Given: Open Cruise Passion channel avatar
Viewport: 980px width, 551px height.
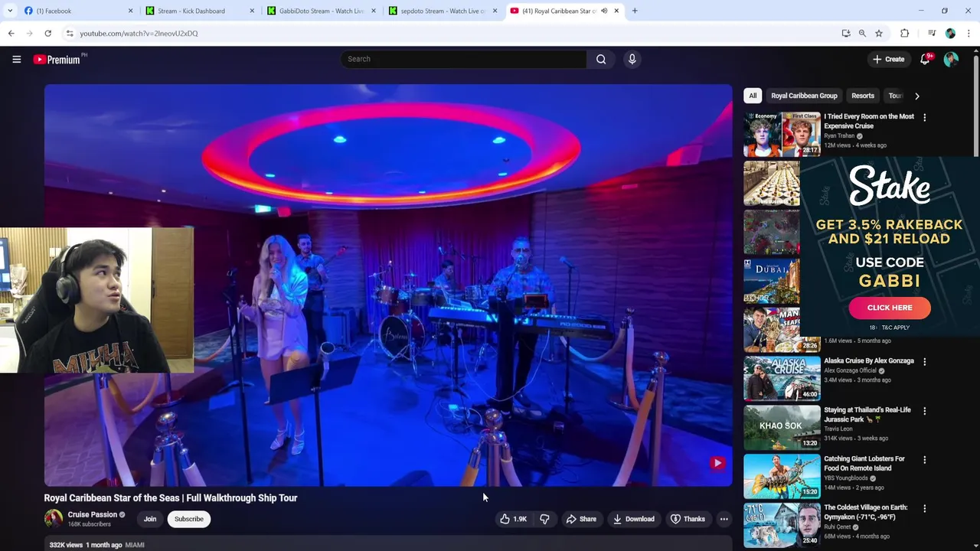Looking at the screenshot, I should coord(54,518).
